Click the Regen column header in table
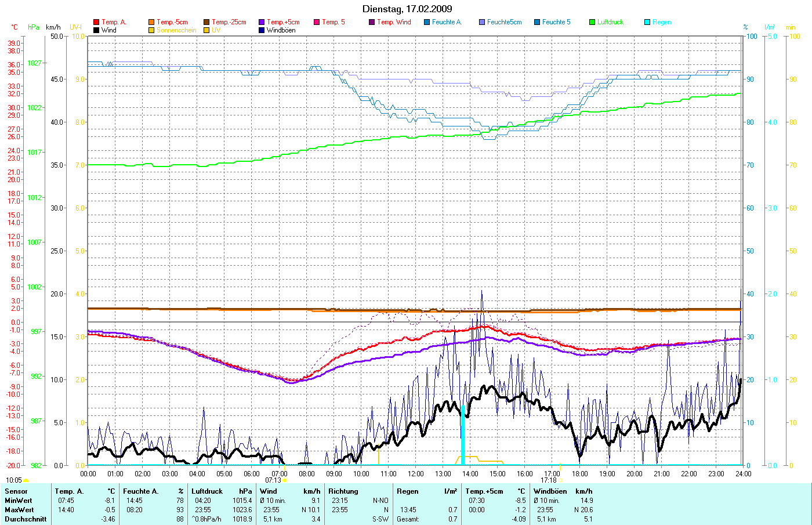The image size is (812, 525). (408, 491)
